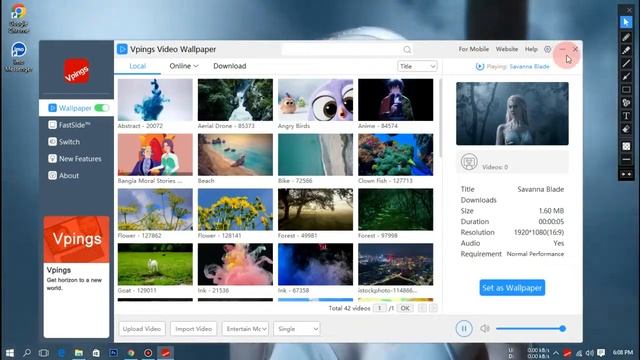Select the eraser annotation tool

coord(626,129)
